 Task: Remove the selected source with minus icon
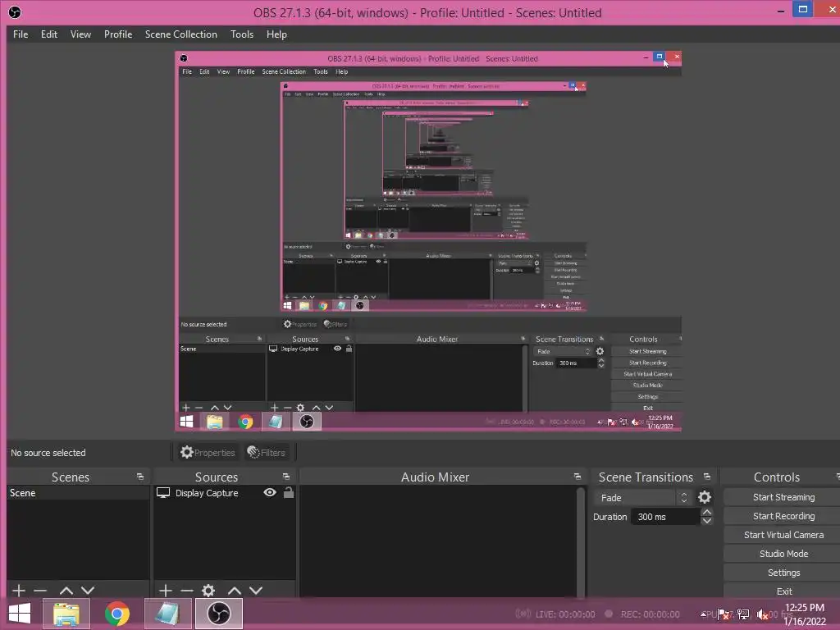pos(187,591)
